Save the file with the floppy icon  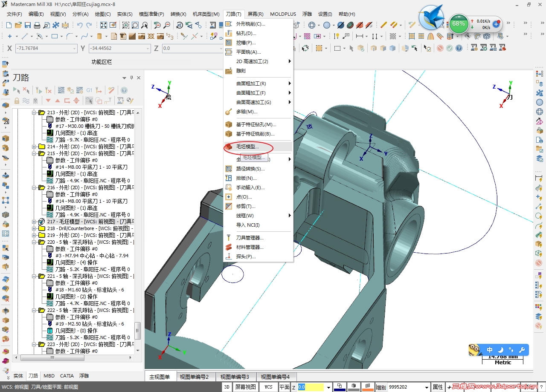pyautogui.click(x=28, y=25)
